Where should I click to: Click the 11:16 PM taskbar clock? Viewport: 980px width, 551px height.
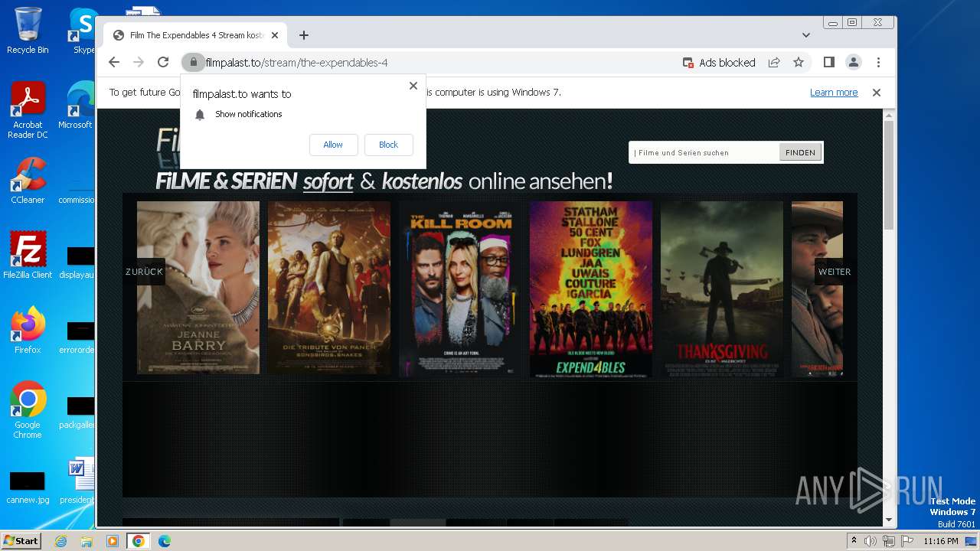tap(941, 541)
